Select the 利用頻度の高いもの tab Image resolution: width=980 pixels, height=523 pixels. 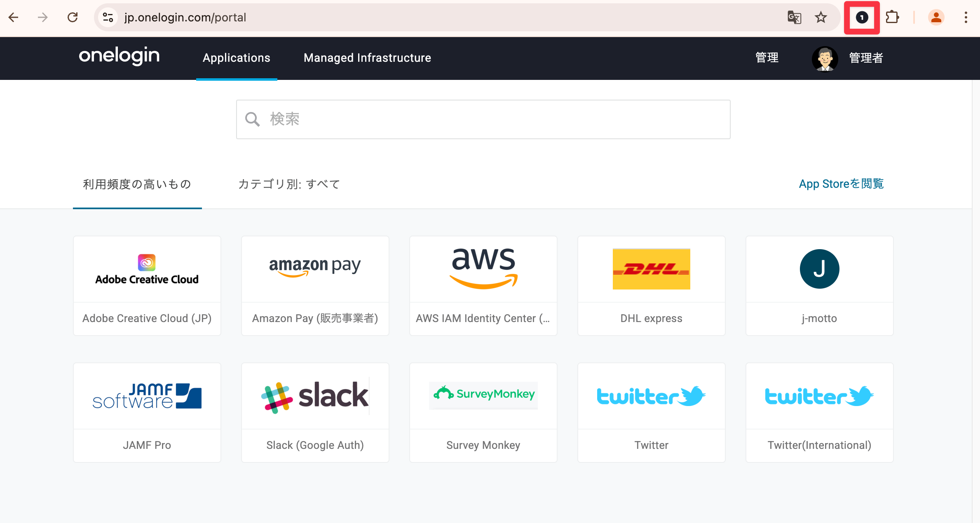[x=137, y=184]
